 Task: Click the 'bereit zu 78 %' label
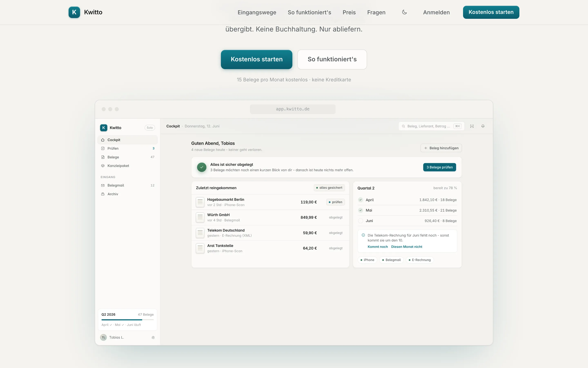tap(445, 188)
